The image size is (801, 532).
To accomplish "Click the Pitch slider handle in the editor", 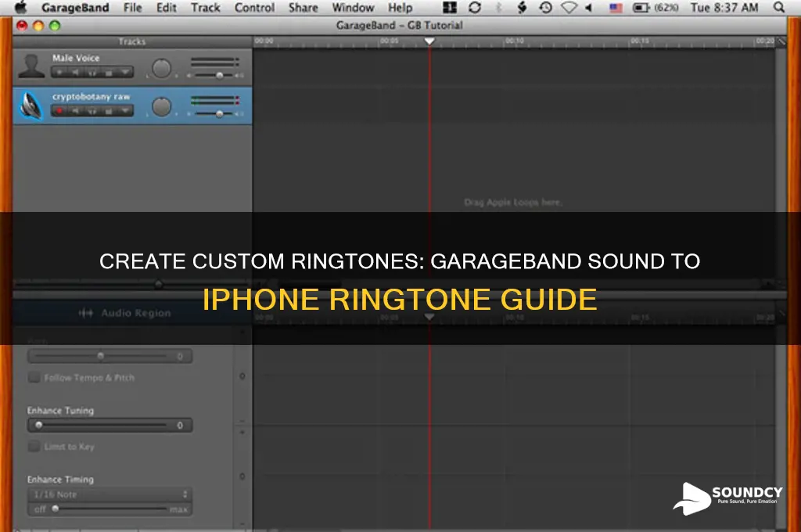I will 101,356.
